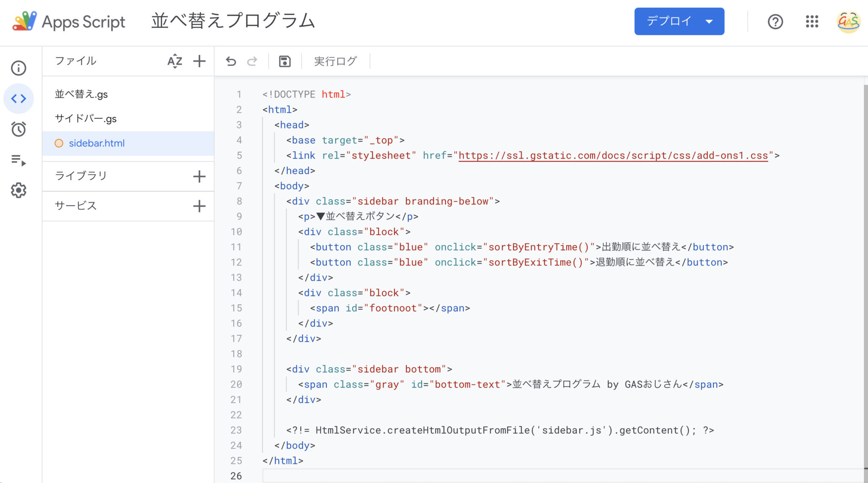
Task: Save the project using the save icon
Action: (x=284, y=61)
